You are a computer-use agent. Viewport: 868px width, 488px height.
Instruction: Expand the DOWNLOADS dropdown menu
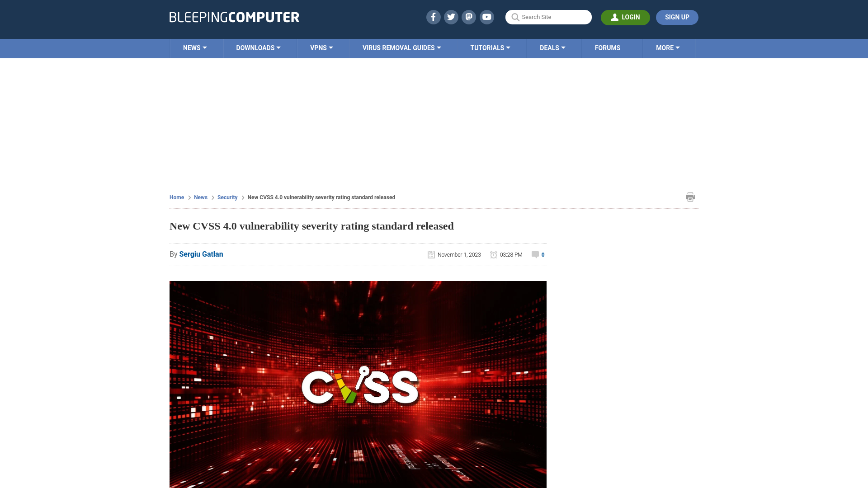tap(258, 47)
